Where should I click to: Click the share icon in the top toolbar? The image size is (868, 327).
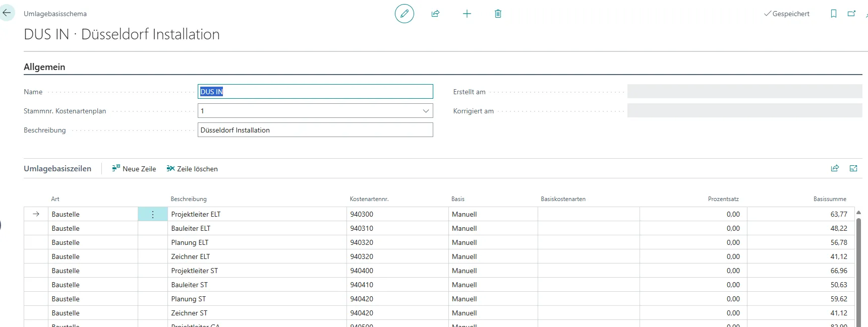pos(435,14)
